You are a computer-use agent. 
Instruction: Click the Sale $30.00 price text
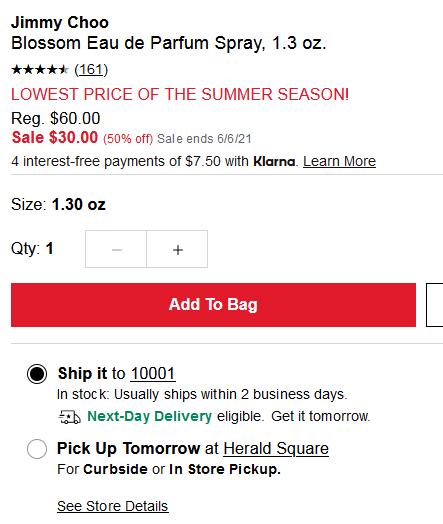pyautogui.click(x=55, y=137)
